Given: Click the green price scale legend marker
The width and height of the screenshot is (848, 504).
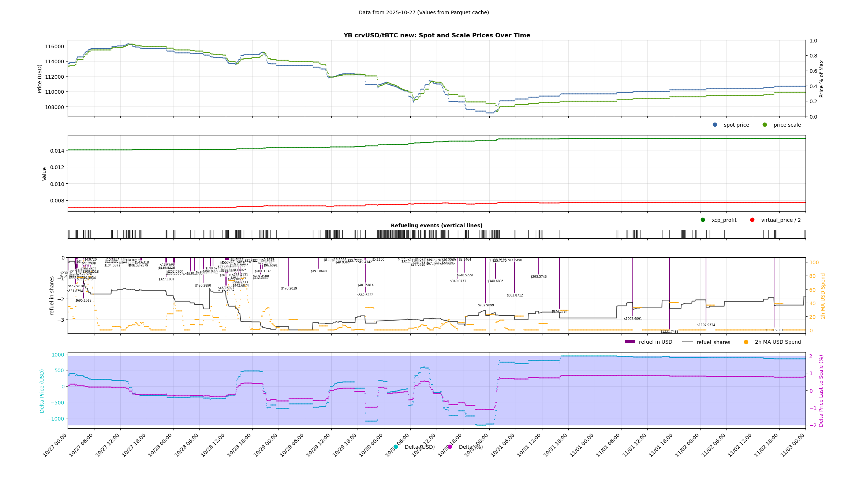Looking at the screenshot, I should [765, 125].
